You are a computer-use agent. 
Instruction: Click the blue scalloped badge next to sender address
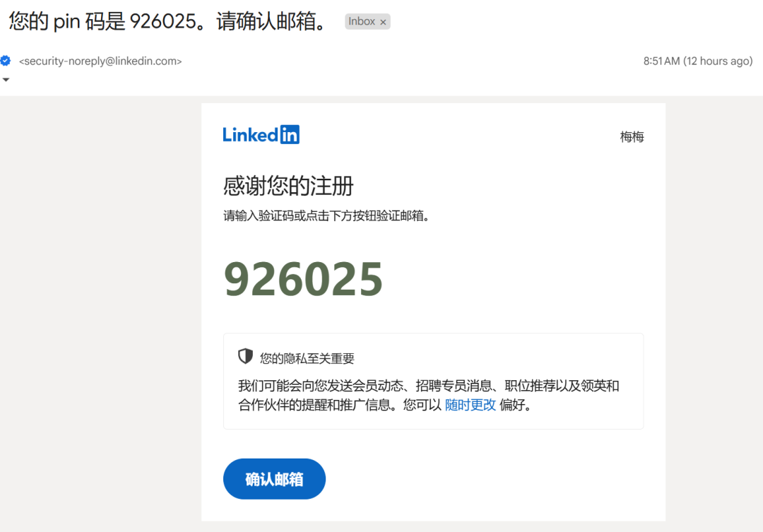pos(6,61)
